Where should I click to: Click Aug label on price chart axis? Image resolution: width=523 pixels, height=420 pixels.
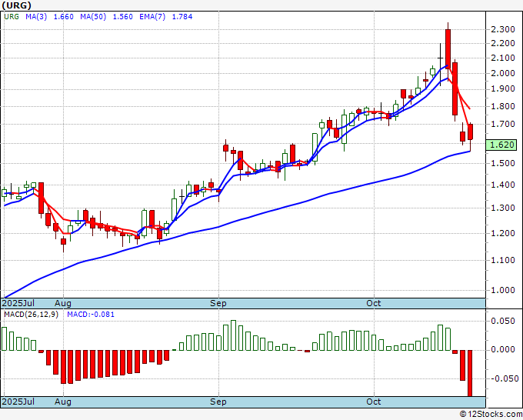pos(63,303)
